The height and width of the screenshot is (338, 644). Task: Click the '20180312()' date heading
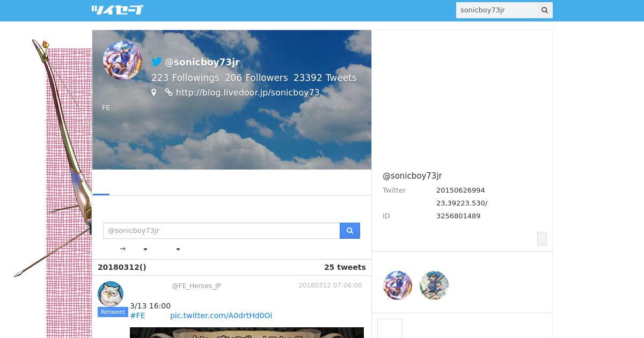point(122,267)
